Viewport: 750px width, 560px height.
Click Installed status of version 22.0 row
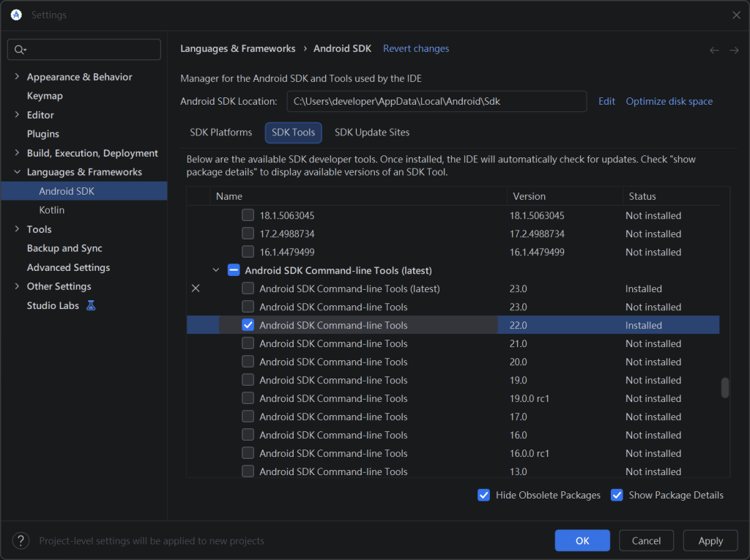[644, 325]
